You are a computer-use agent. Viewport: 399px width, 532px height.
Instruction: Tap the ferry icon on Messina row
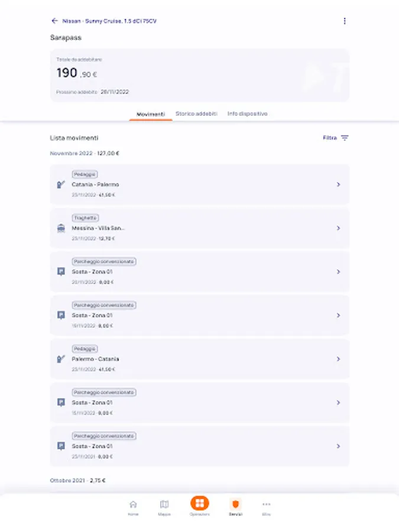(60, 228)
